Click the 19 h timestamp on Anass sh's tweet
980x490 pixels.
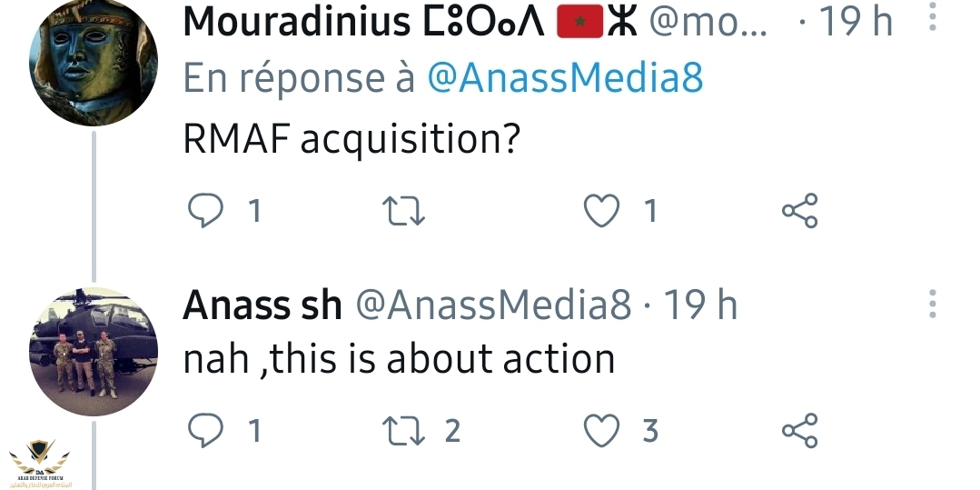(x=700, y=306)
